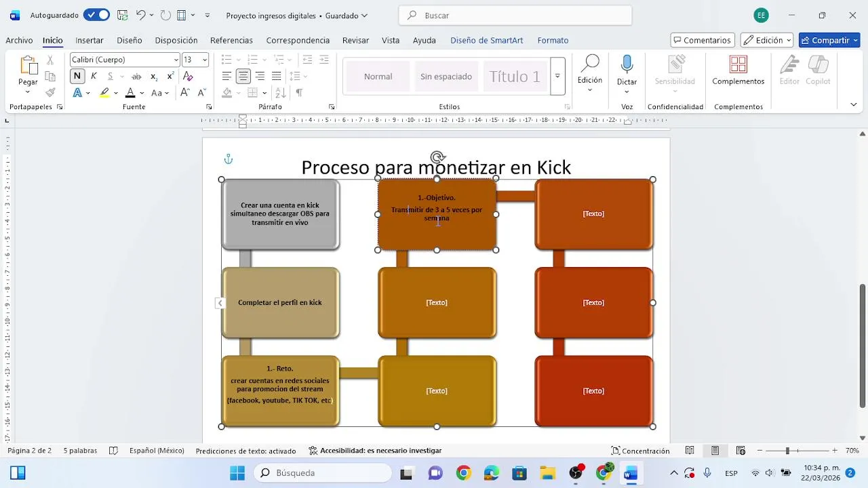
Task: Click the Increase Font Size icon
Action: coord(185,93)
